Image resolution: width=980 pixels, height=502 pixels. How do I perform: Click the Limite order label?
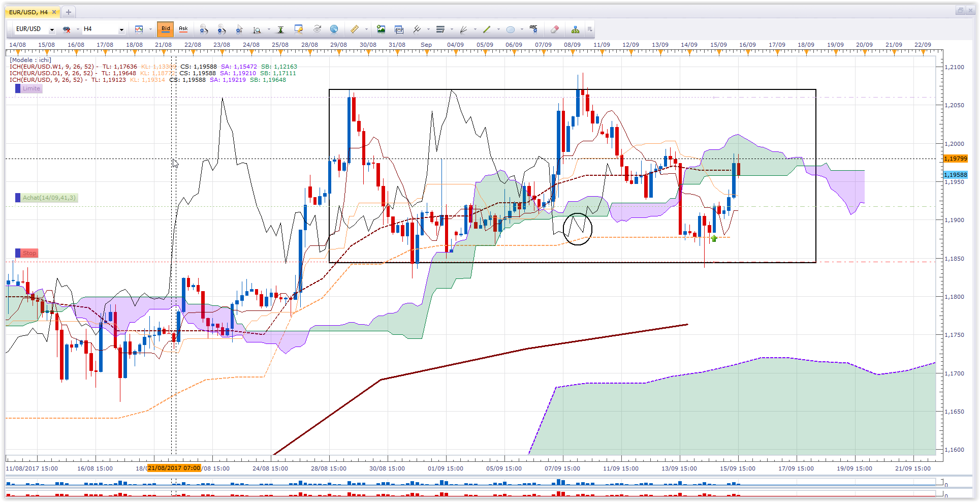pos(28,88)
